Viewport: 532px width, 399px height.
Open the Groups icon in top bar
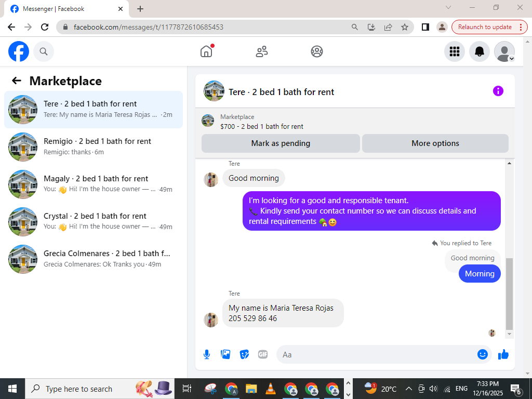tap(317, 51)
